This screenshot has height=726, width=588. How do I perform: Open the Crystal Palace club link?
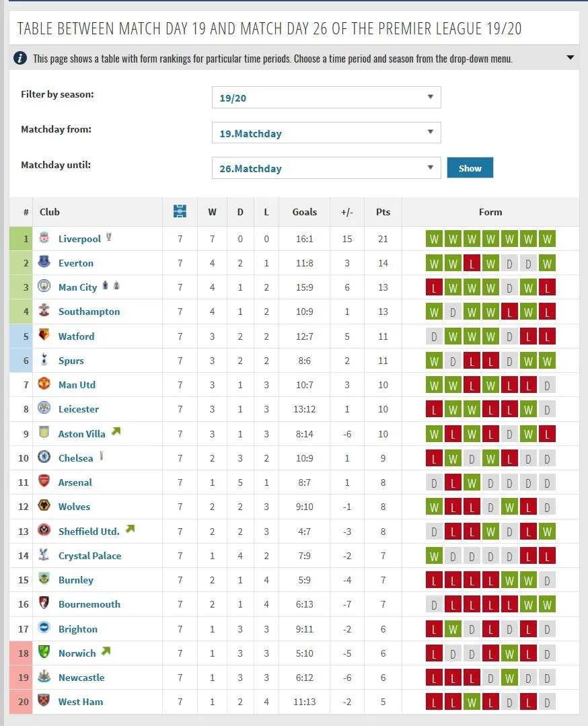point(89,556)
